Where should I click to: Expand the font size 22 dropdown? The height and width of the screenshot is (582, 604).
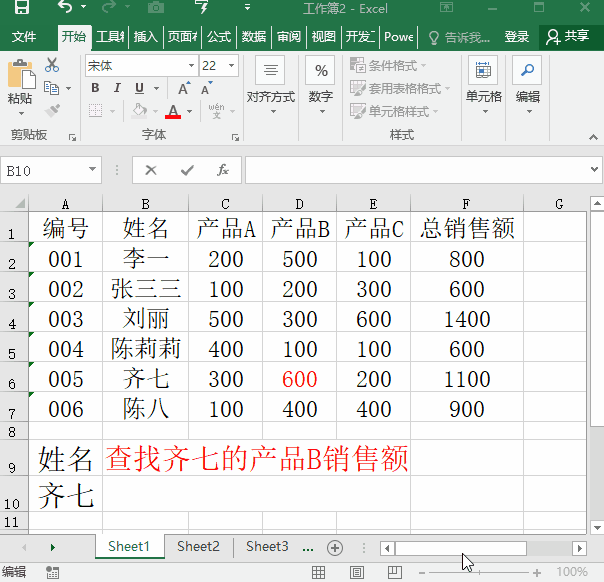(x=231, y=65)
